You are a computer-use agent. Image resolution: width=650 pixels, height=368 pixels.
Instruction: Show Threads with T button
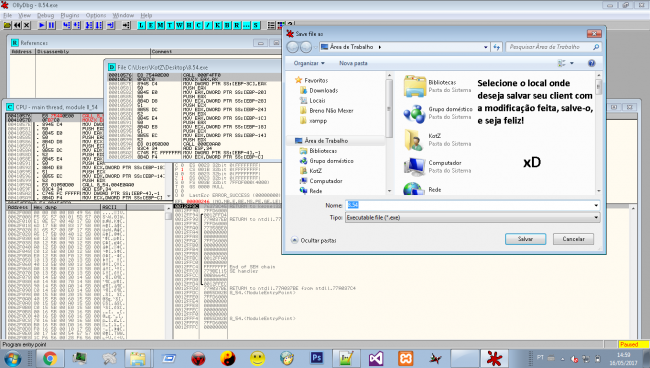click(170, 25)
